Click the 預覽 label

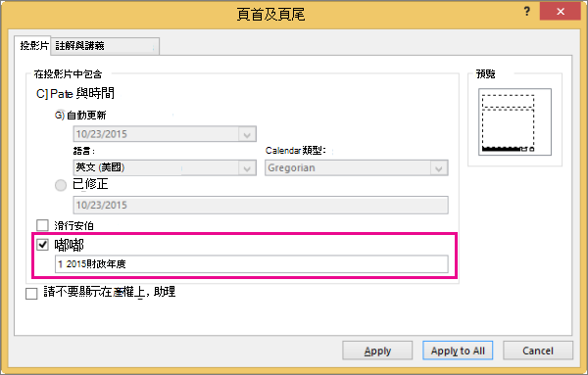click(x=485, y=74)
